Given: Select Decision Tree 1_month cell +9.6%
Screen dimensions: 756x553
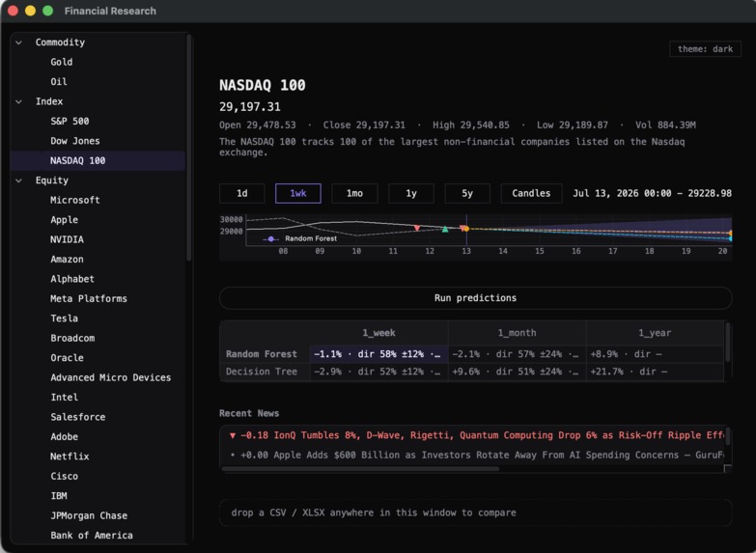Looking at the screenshot, I should click(x=517, y=372).
